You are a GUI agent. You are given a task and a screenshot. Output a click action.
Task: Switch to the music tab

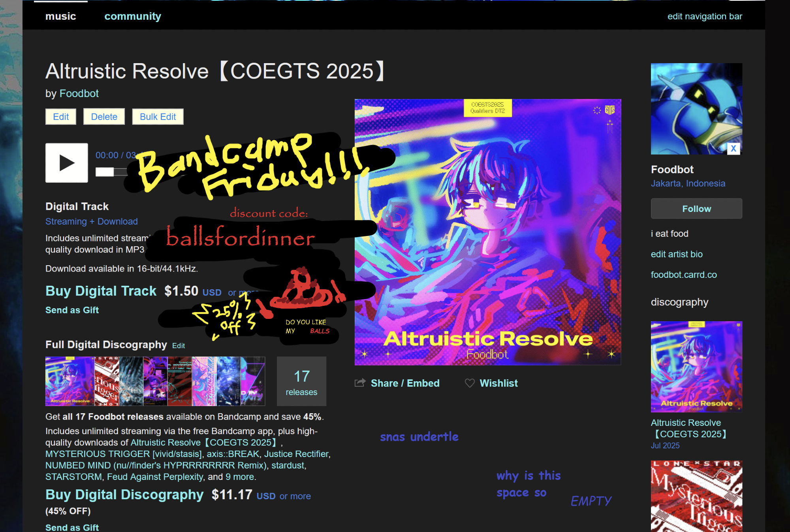click(60, 16)
